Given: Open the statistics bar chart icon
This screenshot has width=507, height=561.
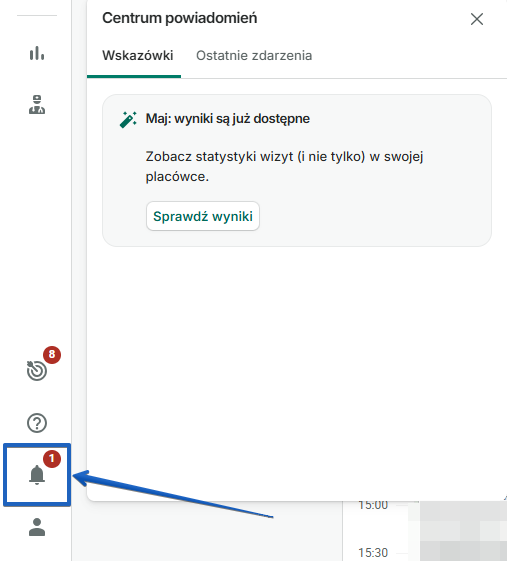Looking at the screenshot, I should [x=37, y=53].
